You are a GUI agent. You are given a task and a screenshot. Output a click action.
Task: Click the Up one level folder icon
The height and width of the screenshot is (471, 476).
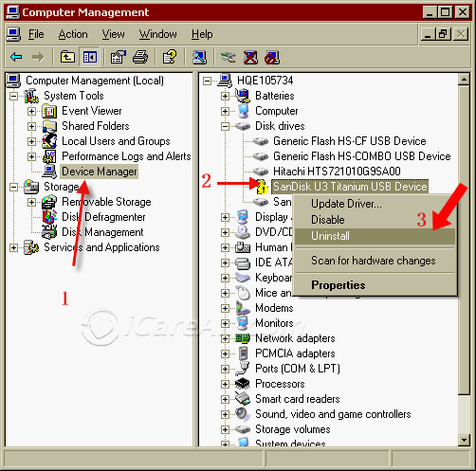point(67,57)
